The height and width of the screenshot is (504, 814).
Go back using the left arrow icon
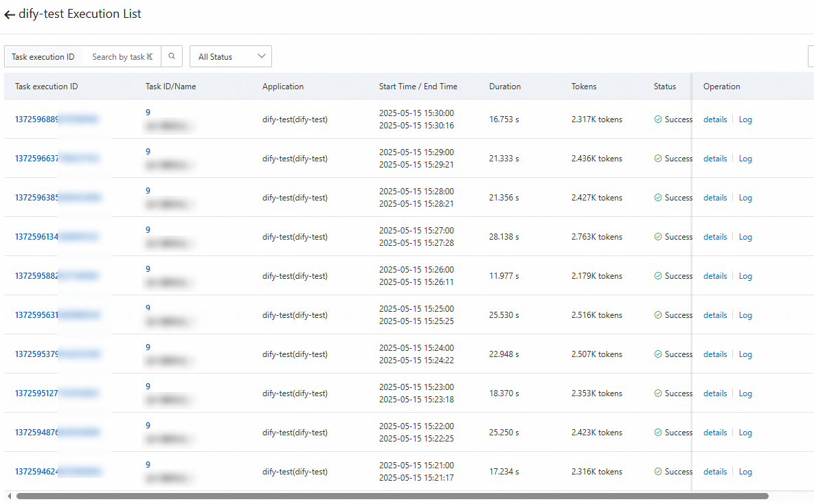tap(10, 14)
